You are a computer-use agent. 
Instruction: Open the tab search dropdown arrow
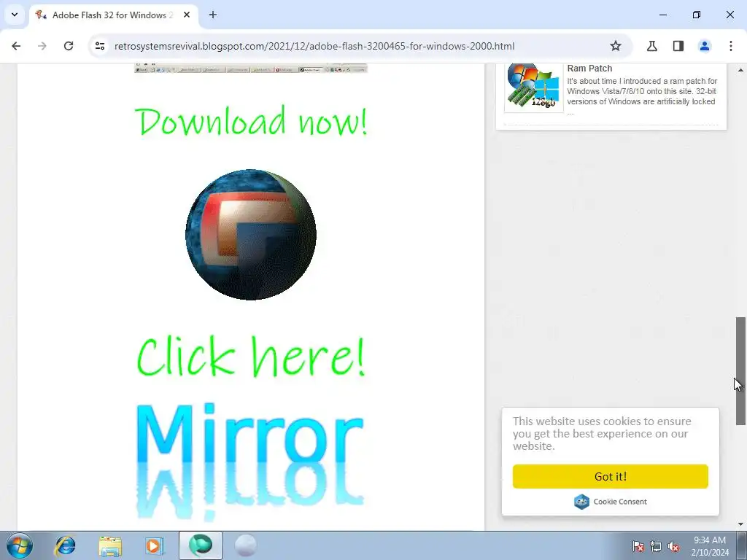(15, 15)
